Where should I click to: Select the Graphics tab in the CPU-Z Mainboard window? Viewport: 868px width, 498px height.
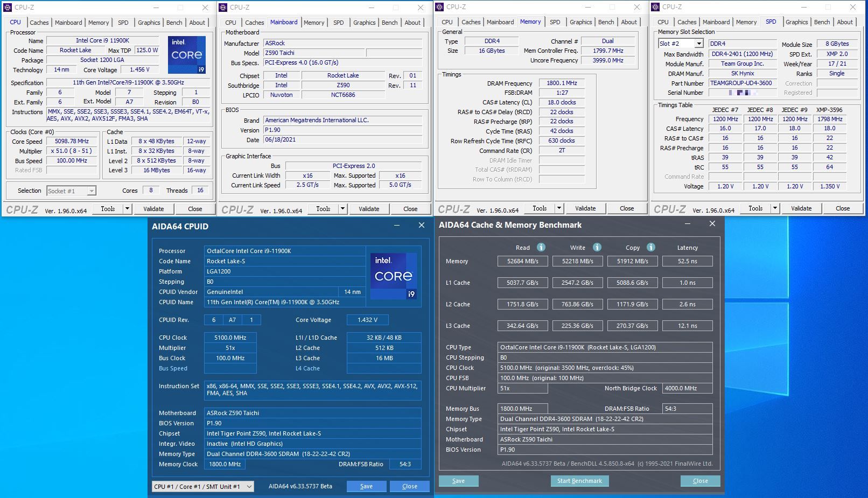tap(365, 23)
